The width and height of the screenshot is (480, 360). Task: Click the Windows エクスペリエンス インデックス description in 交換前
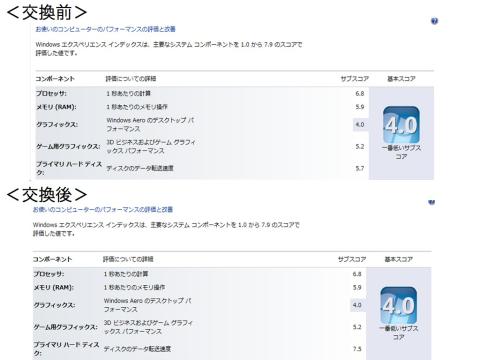(x=169, y=49)
